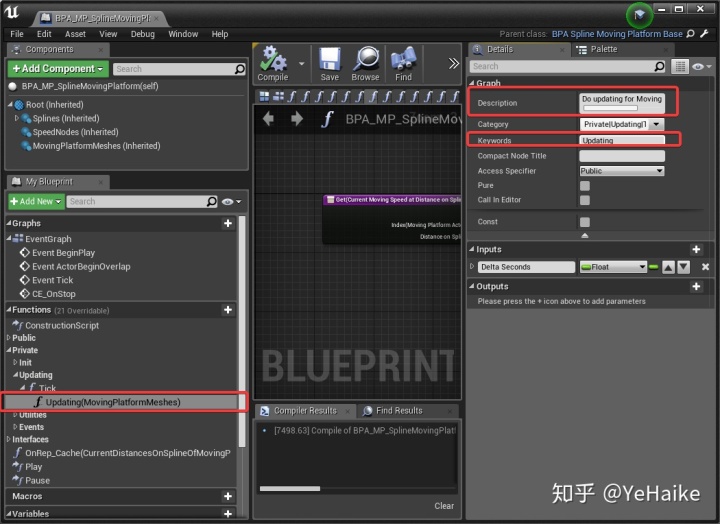Screen dimensions: 720x524
Task: Compile the blueprint
Action: tap(273, 64)
